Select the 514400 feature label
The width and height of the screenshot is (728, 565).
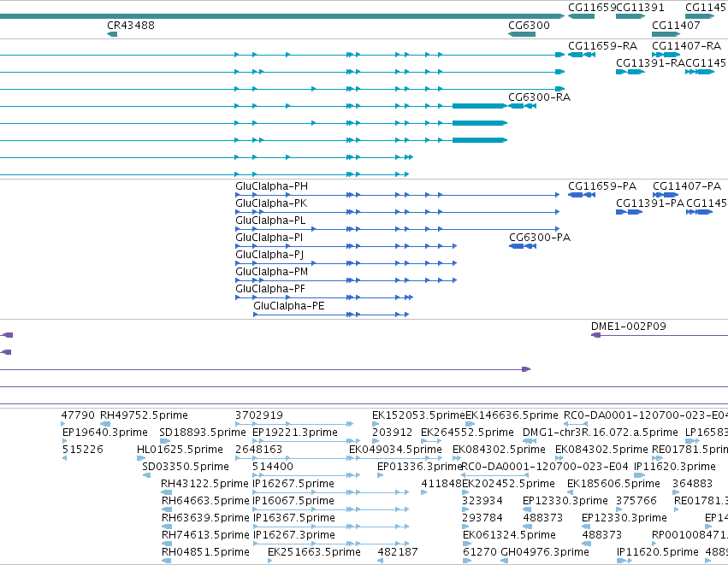273,467
